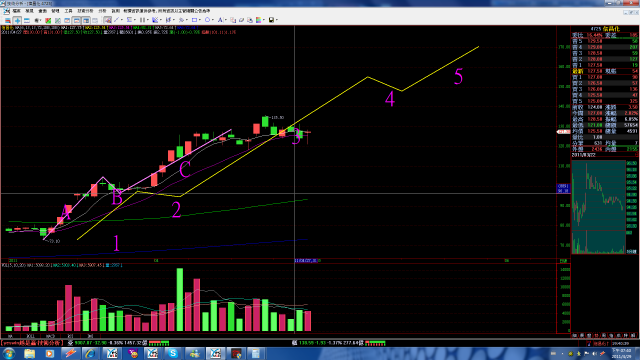Select the parallel vertical lines tool
The image size is (640, 360).
pyautogui.click(x=142, y=20)
